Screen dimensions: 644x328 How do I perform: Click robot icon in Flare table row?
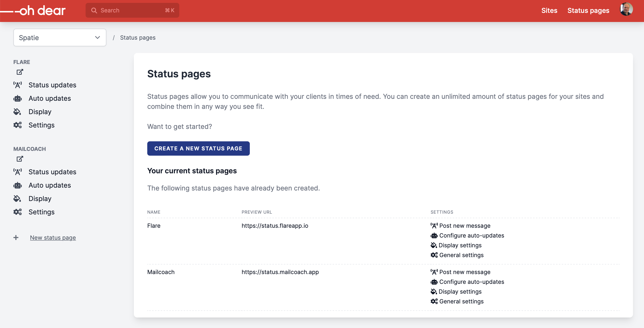pyautogui.click(x=434, y=235)
